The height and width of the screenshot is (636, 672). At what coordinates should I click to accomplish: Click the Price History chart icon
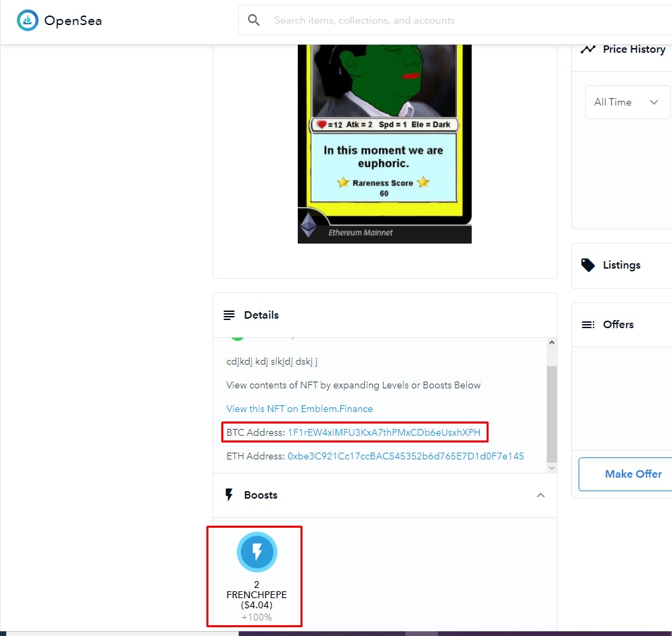coord(587,49)
